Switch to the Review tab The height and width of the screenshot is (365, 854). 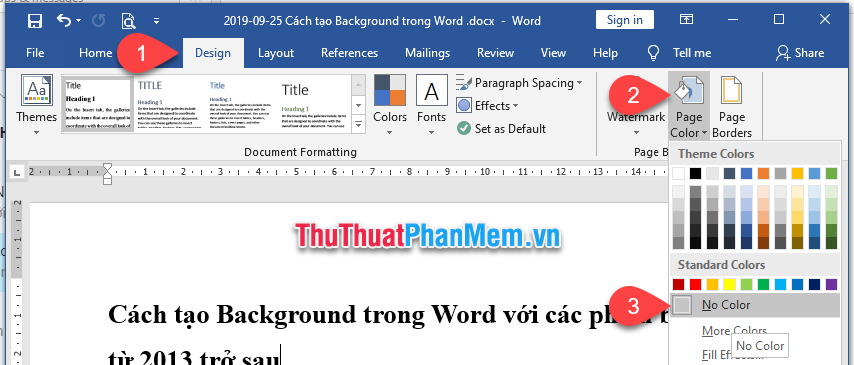(x=495, y=53)
